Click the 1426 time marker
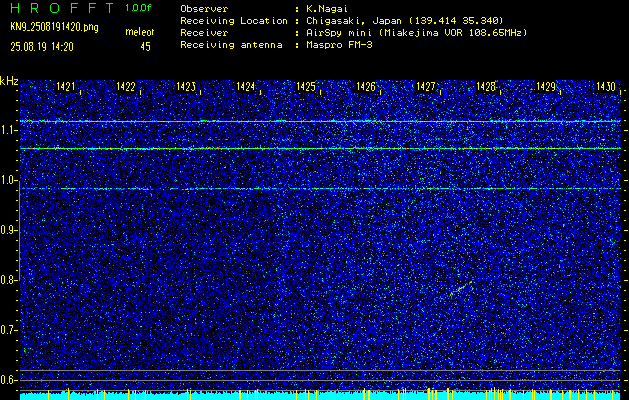The image size is (629, 400). click(366, 86)
